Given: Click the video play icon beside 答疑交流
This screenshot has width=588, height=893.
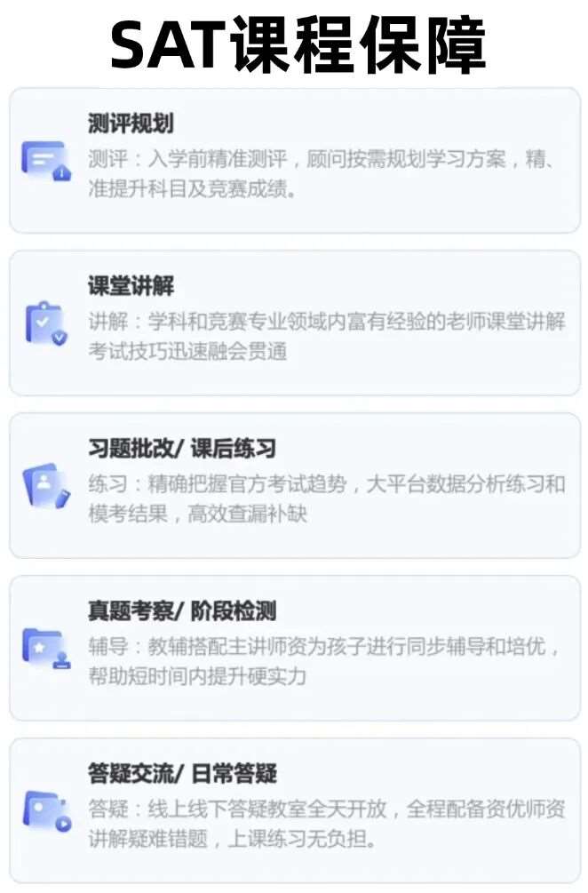Looking at the screenshot, I should tap(47, 810).
